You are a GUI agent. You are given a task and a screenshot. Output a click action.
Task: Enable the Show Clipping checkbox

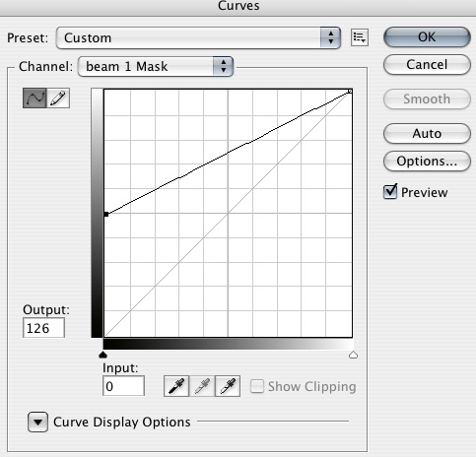[257, 386]
